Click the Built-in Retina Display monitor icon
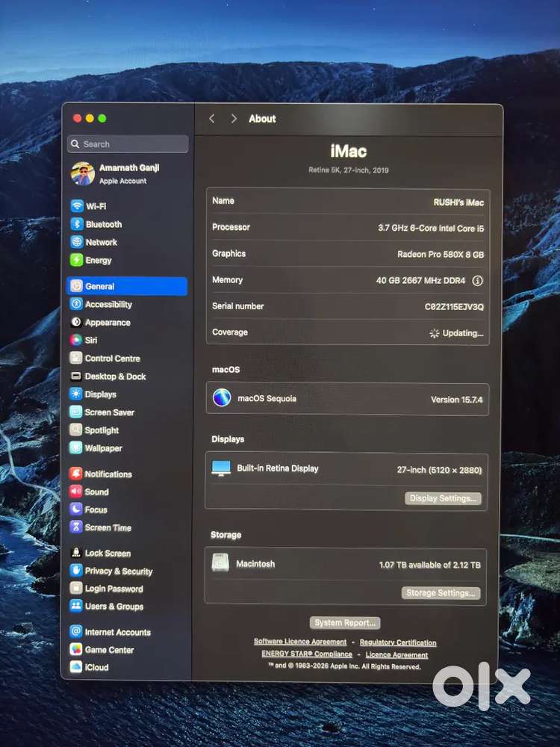Screen dimensions: 560x747 (x=221, y=468)
